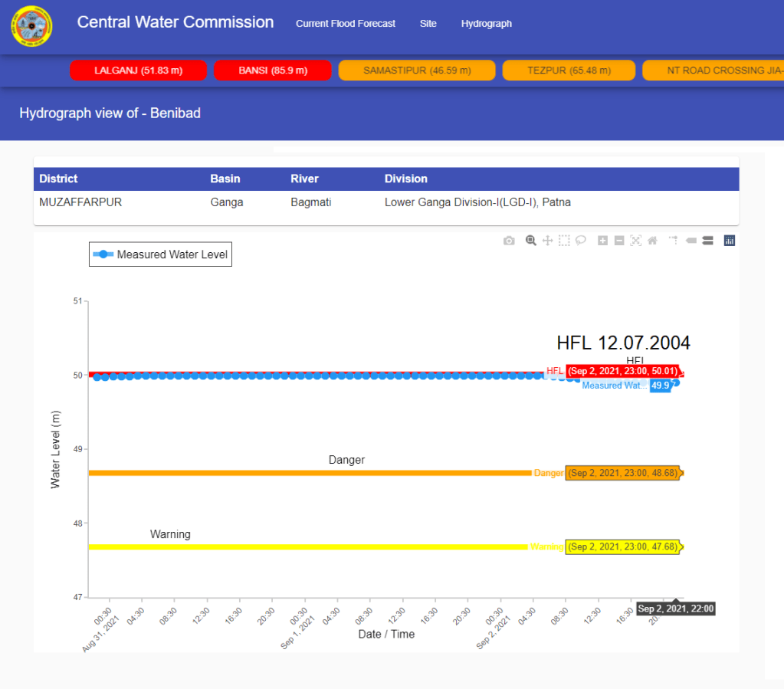Toggle Measured Water Level legend entry
Screen dimensions: 784x689
(160, 254)
